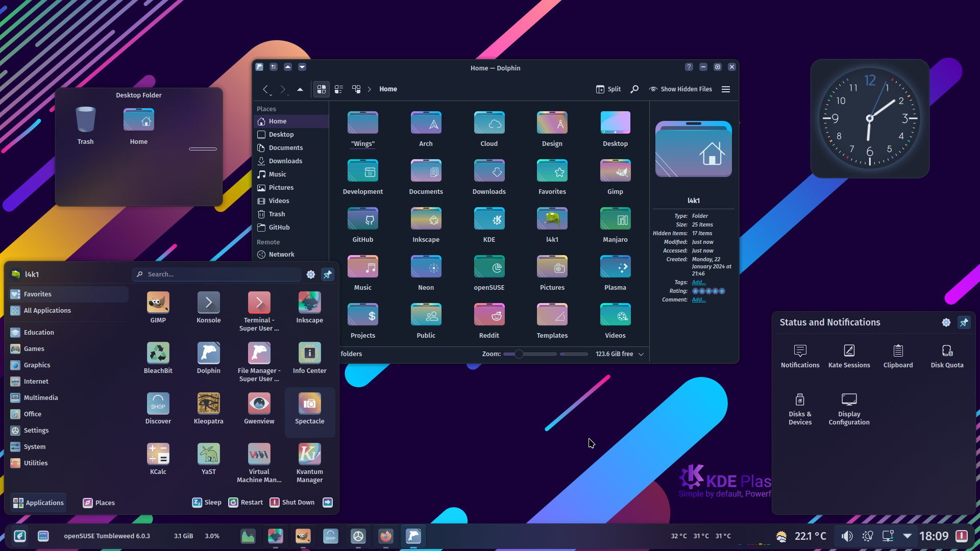Click the volume icon in system tray
Viewport: 980px width, 551px height.
click(x=847, y=536)
